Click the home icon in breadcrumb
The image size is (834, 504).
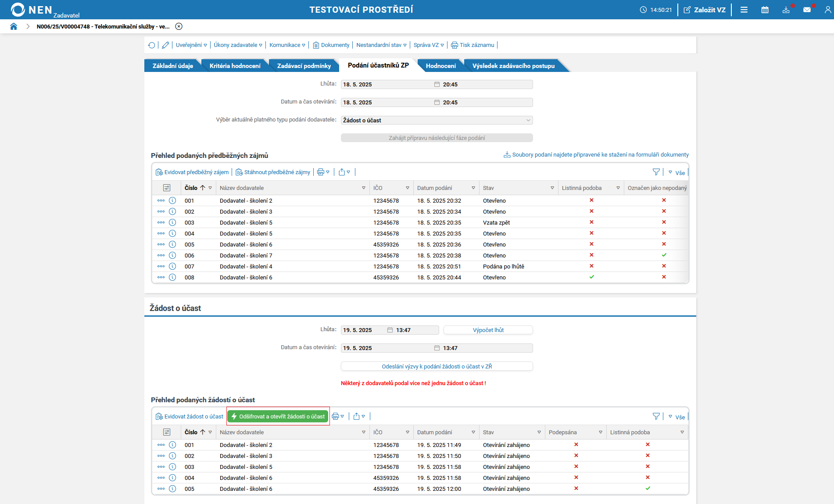(x=14, y=26)
